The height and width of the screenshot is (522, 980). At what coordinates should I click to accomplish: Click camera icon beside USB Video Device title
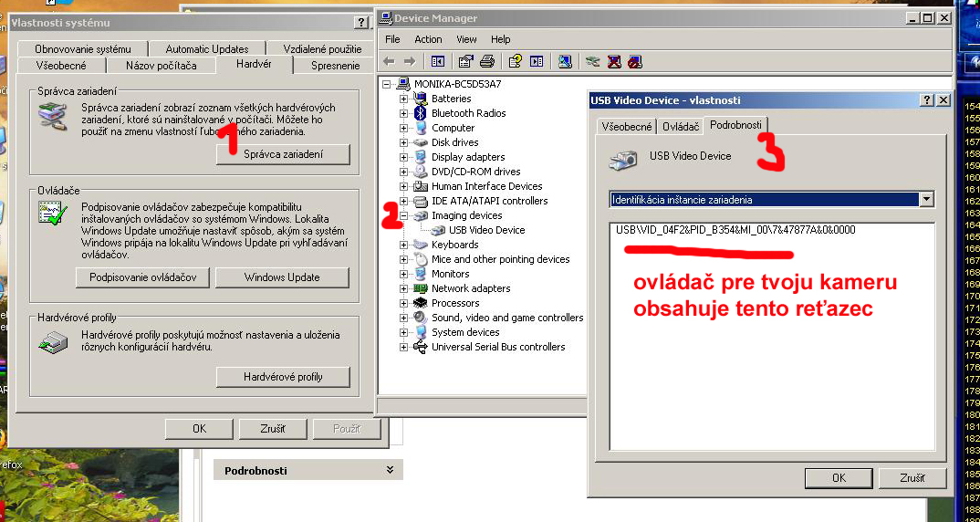click(623, 160)
